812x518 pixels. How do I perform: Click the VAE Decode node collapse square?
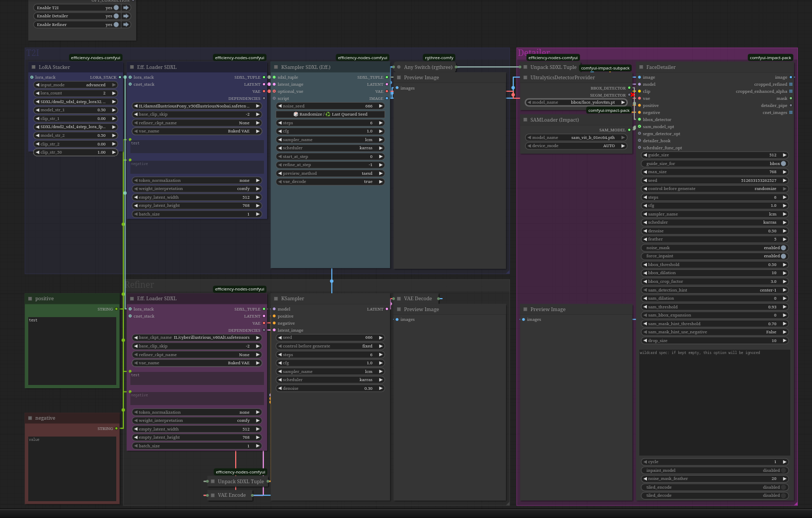(x=398, y=299)
